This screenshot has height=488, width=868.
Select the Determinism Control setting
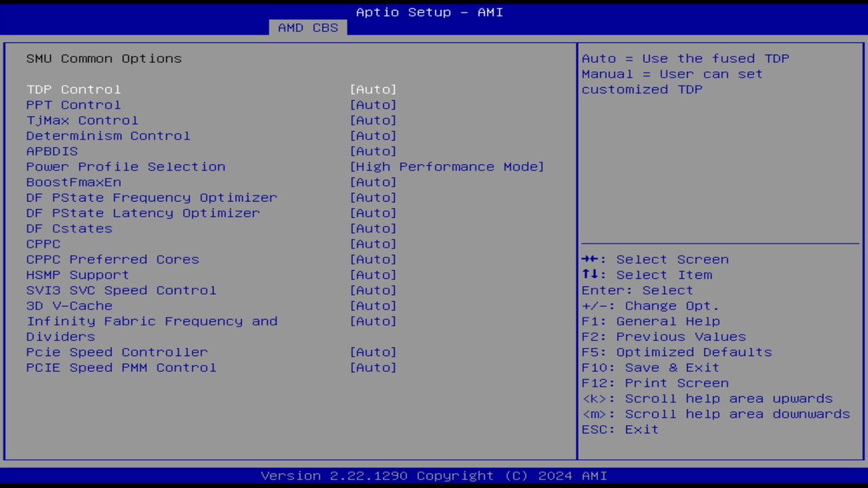[108, 136]
